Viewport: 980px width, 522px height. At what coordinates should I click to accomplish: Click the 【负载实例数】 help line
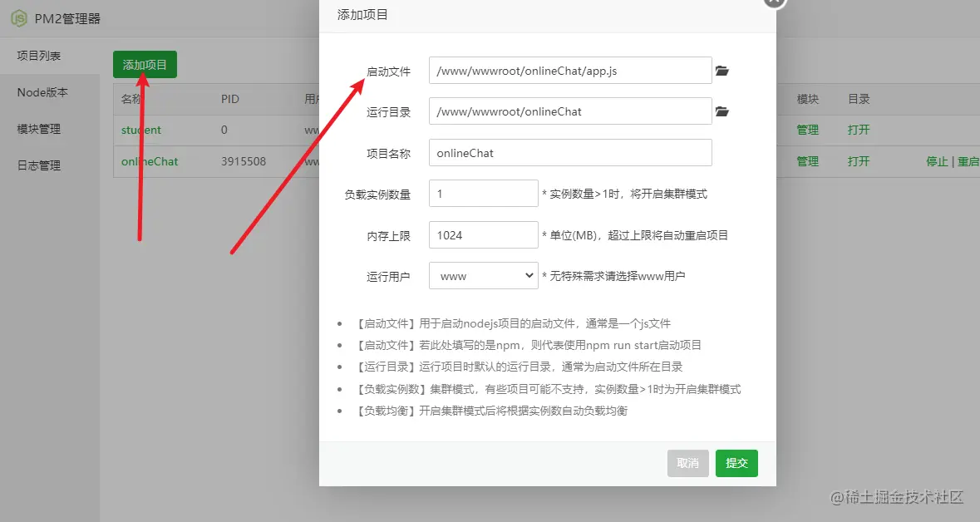[x=549, y=389]
